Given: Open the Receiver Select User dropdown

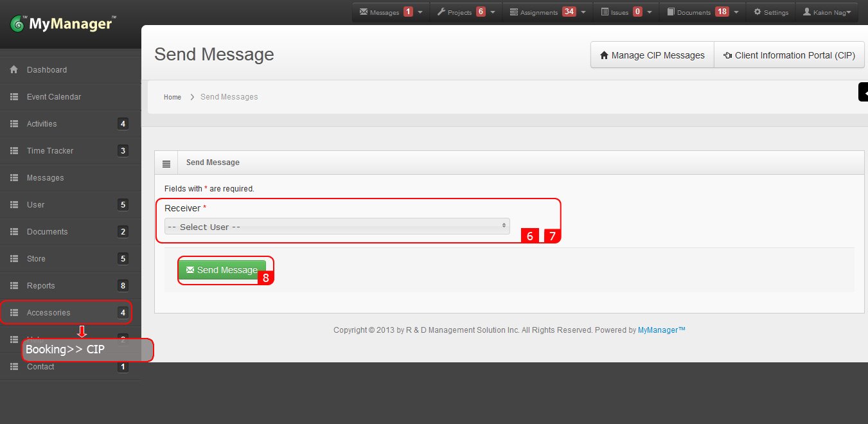Looking at the screenshot, I should coord(337,227).
